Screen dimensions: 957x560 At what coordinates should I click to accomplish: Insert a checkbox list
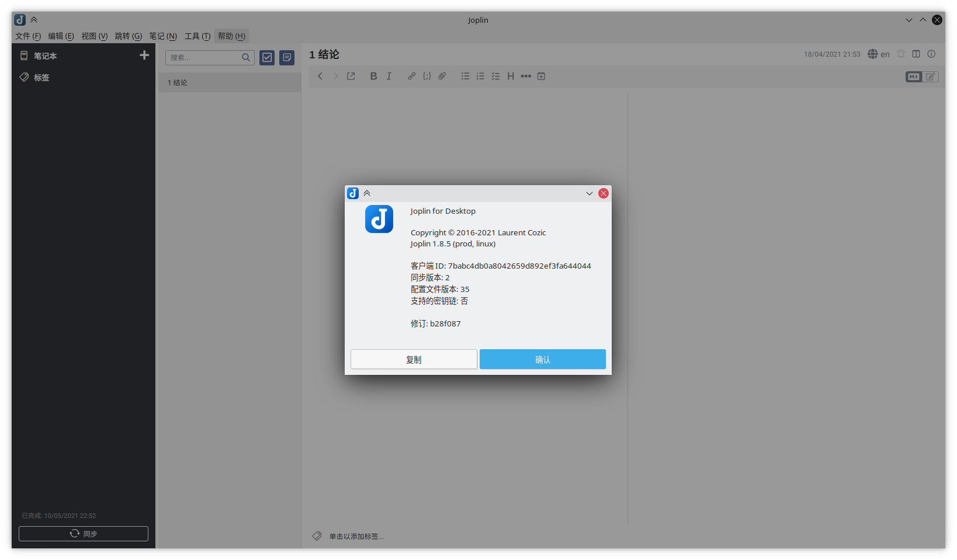tap(495, 76)
